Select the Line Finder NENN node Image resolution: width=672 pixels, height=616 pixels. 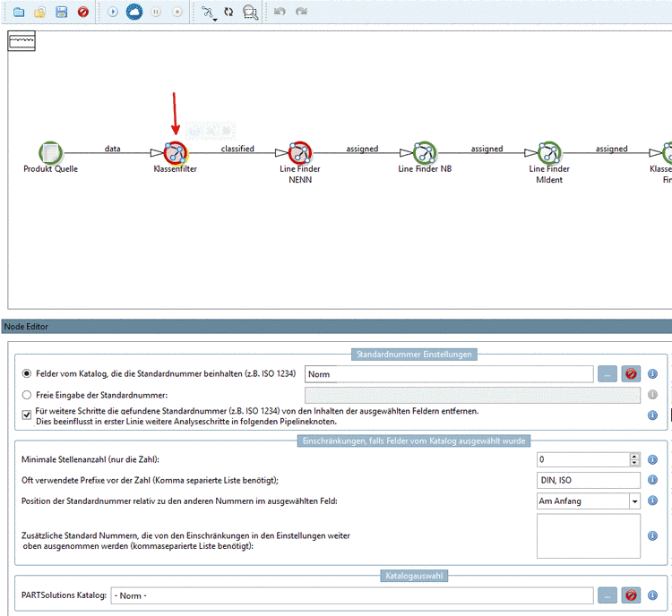(x=300, y=153)
